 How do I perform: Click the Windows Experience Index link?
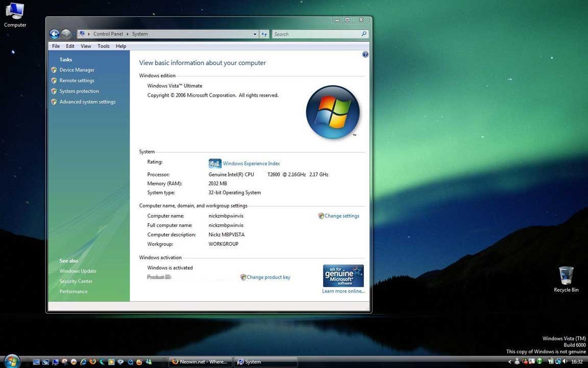point(251,164)
